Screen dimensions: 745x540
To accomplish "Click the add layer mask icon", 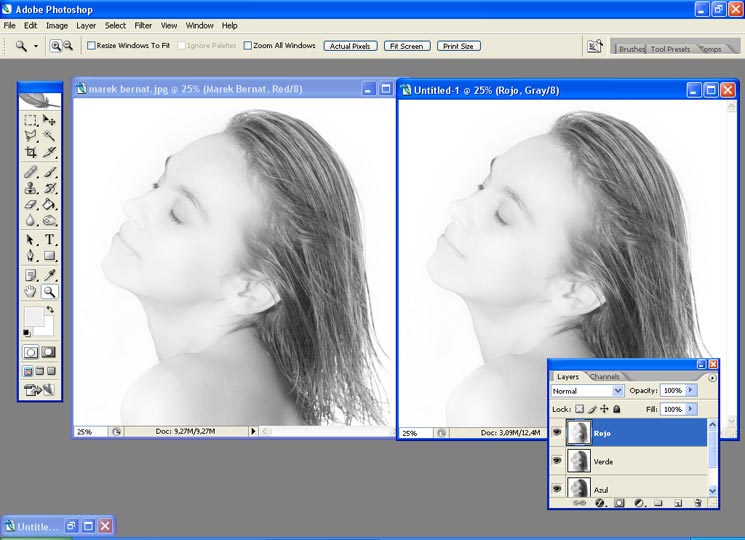I will (x=619, y=503).
